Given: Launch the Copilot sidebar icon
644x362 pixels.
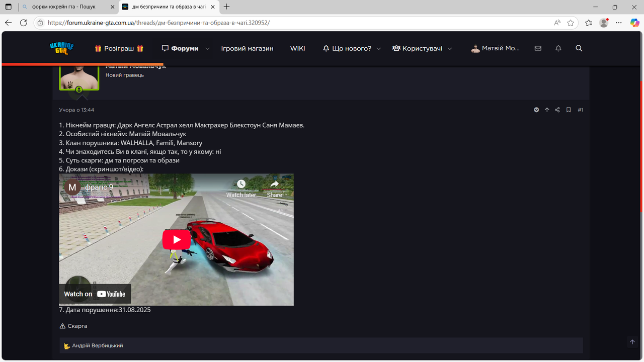Looking at the screenshot, I should point(634,23).
